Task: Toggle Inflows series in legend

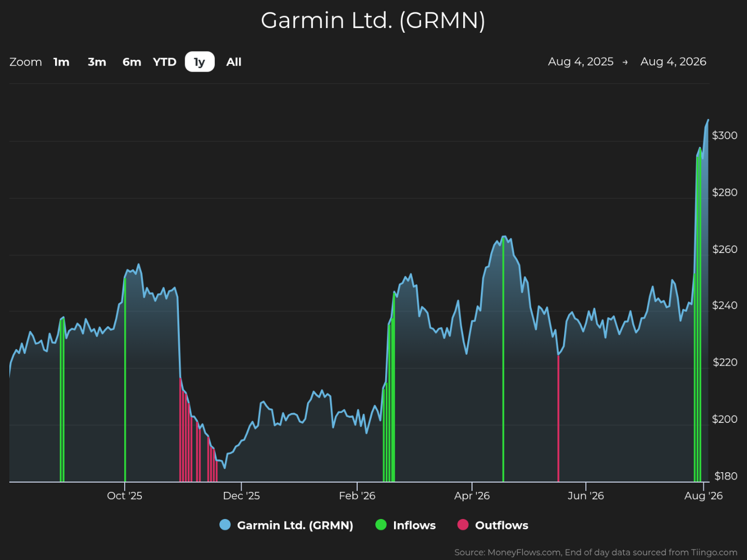Action: point(406,525)
